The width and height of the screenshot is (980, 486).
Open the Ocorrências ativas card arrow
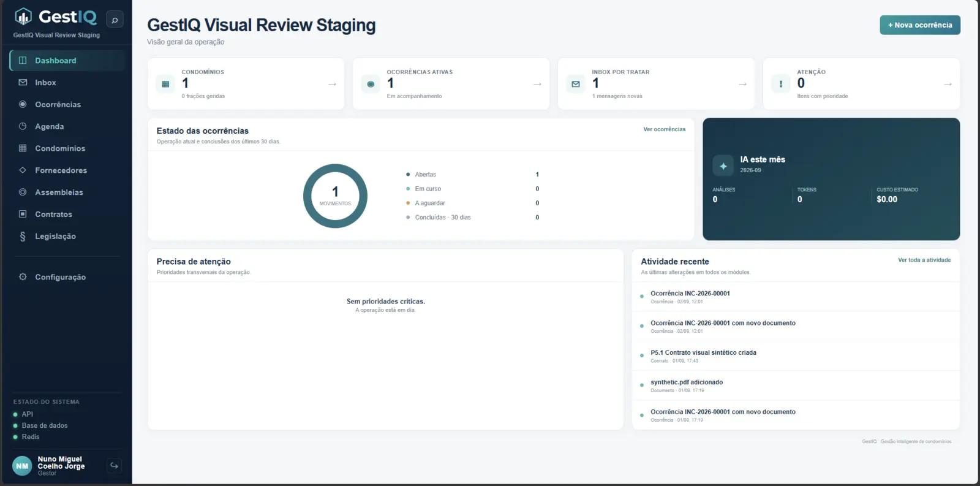(538, 84)
